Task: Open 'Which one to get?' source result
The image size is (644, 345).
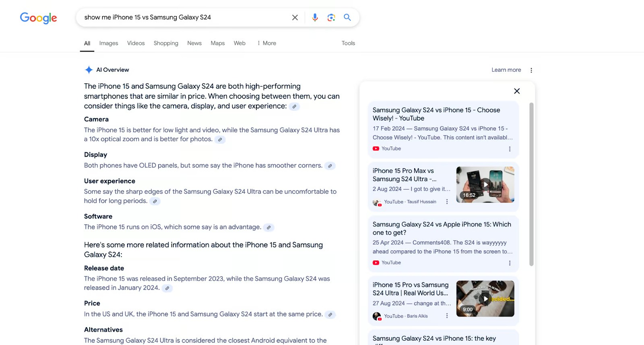Action: click(x=442, y=228)
